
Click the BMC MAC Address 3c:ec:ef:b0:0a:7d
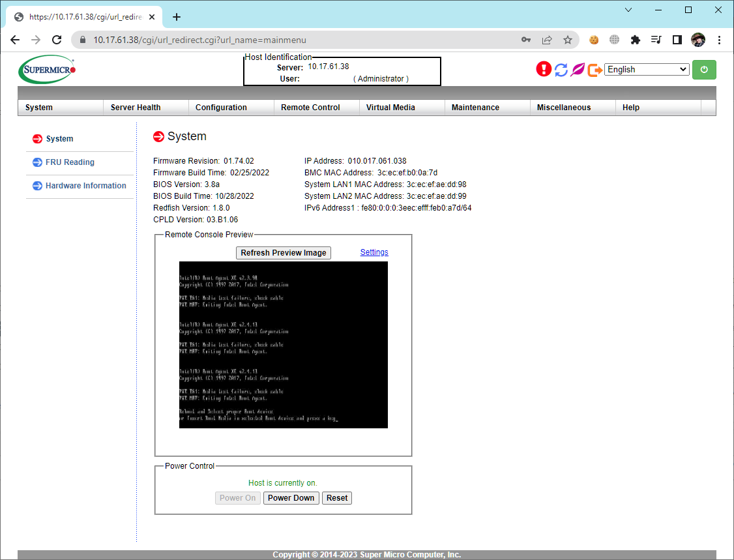pos(371,172)
